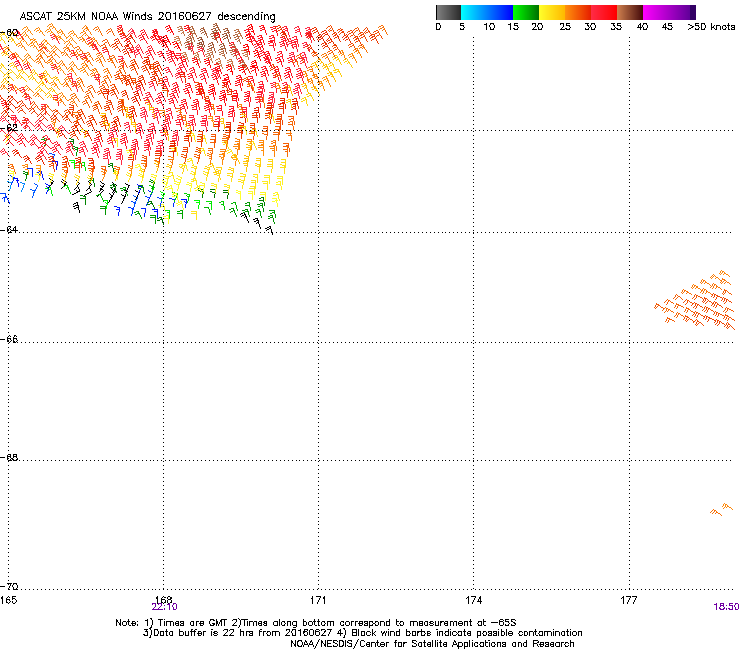Click the green 15-20 knots legend segment
This screenshot has height=650, width=740.
coord(526,12)
